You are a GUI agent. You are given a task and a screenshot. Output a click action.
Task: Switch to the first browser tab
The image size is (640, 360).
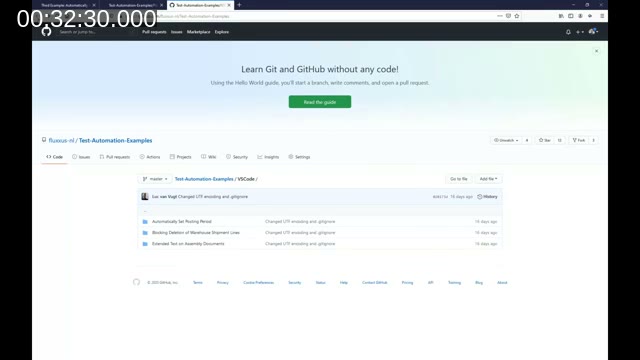(x=65, y=5)
